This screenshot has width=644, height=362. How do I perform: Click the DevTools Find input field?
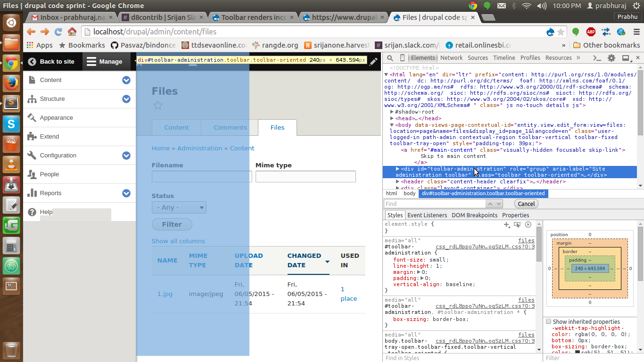pyautogui.click(x=435, y=204)
